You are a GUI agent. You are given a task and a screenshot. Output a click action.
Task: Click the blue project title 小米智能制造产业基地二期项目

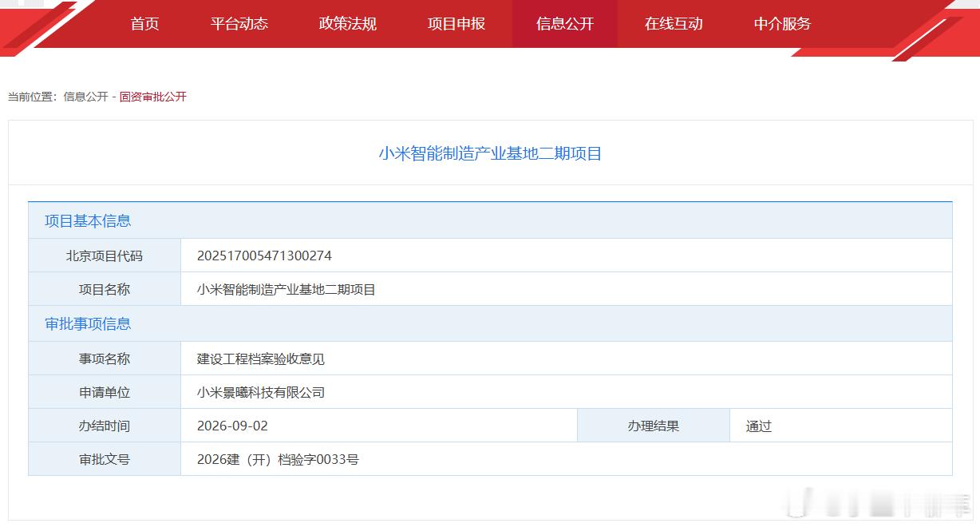(490, 153)
